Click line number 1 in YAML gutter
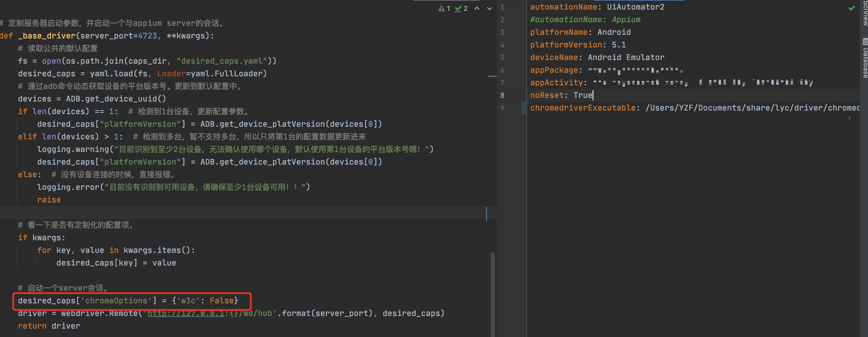 (x=502, y=7)
